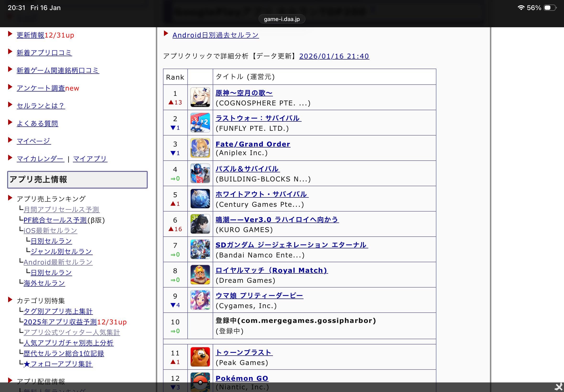This screenshot has width=564, height=392.
Task: Tap the Wi-Fi status icon
Action: tap(521, 8)
